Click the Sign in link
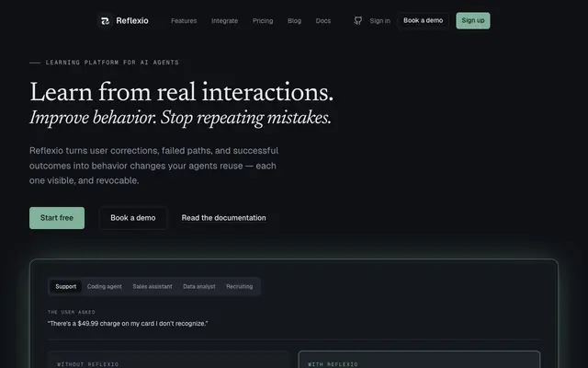The image size is (588, 368). pos(379,21)
